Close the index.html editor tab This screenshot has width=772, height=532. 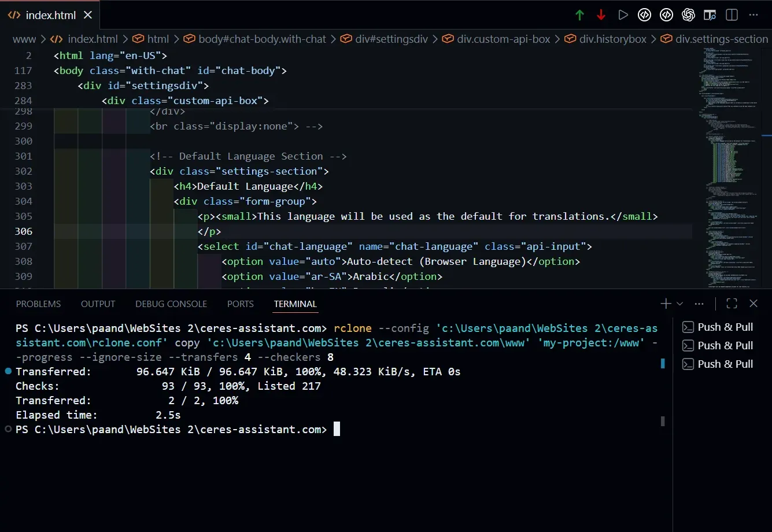coord(88,15)
